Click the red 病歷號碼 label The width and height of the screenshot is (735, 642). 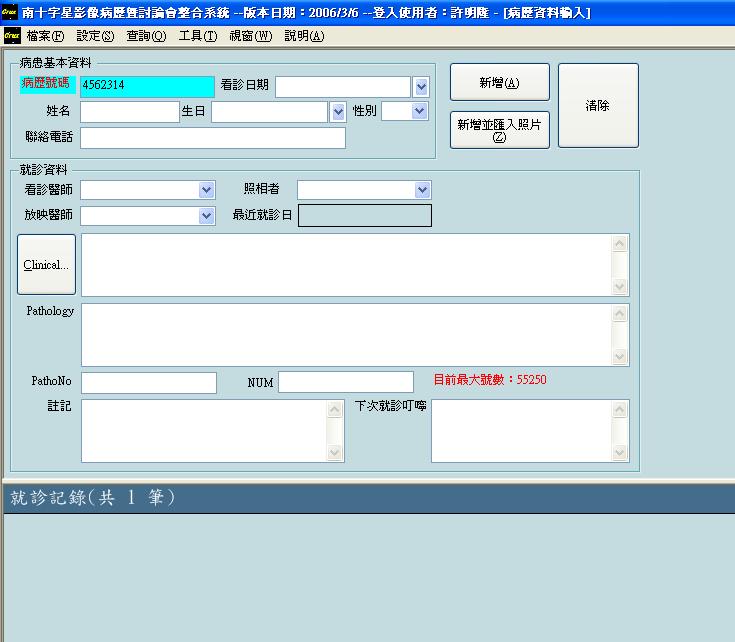click(x=45, y=83)
